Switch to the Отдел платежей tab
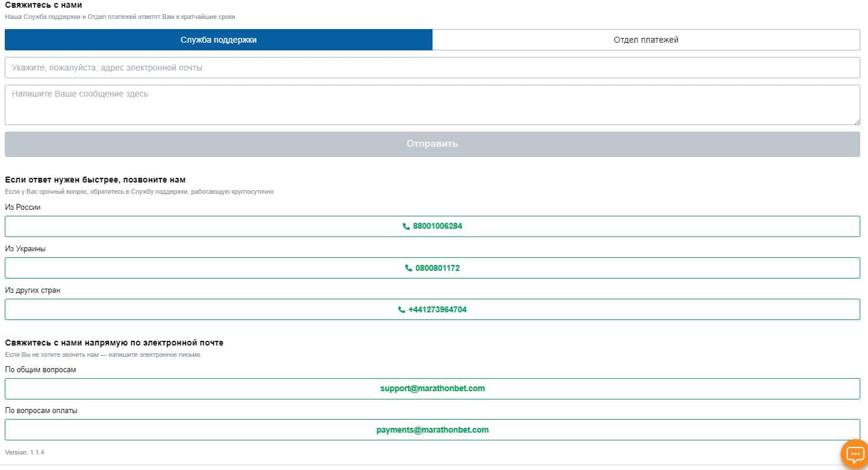The width and height of the screenshot is (868, 470). click(646, 40)
